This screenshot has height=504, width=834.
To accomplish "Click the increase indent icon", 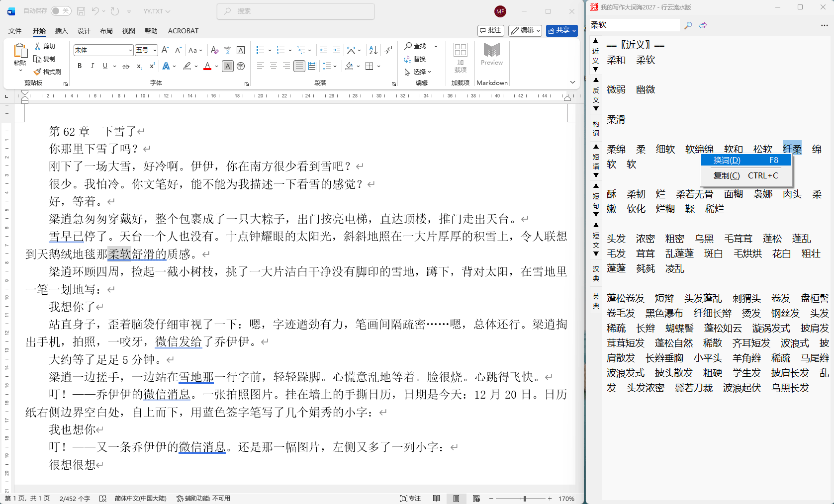I will (337, 50).
